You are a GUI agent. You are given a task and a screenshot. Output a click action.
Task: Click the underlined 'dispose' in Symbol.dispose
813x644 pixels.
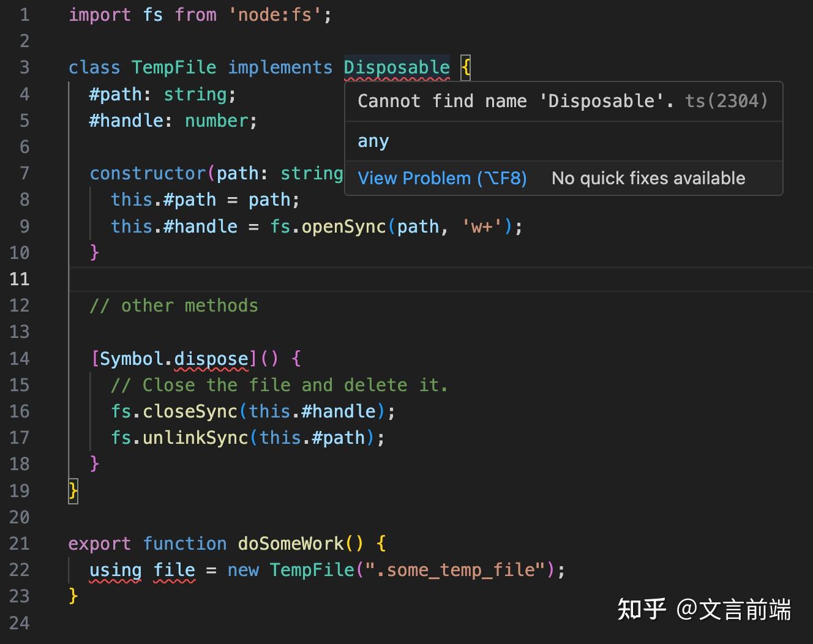(x=211, y=359)
